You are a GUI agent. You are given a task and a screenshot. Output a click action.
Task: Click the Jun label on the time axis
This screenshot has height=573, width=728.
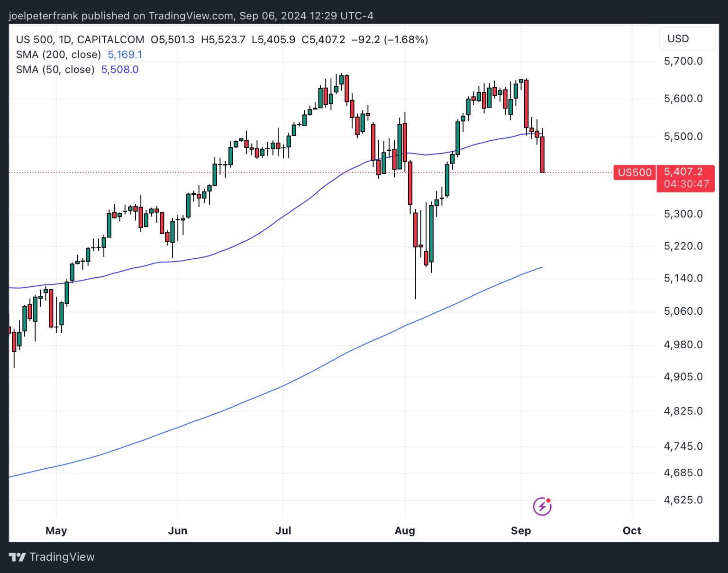[178, 530]
